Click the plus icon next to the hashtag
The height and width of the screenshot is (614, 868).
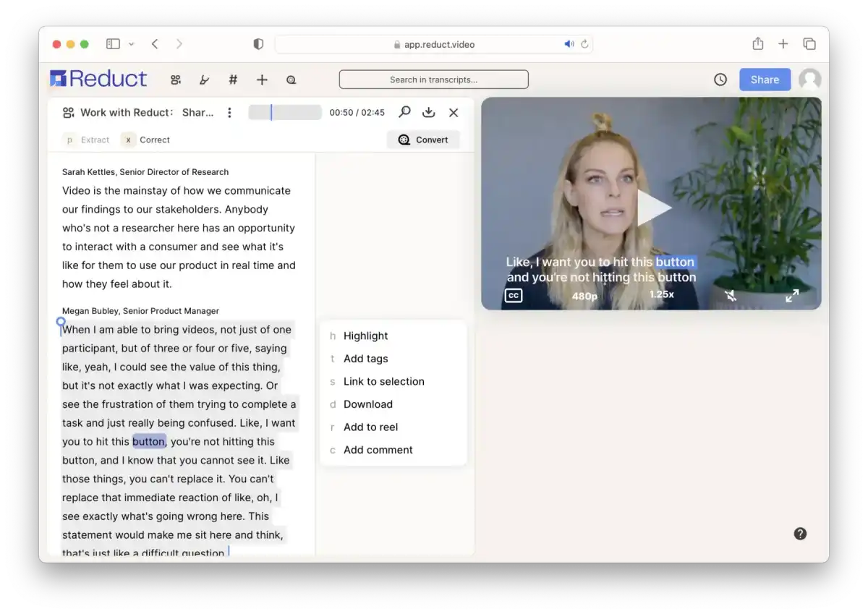[262, 80]
